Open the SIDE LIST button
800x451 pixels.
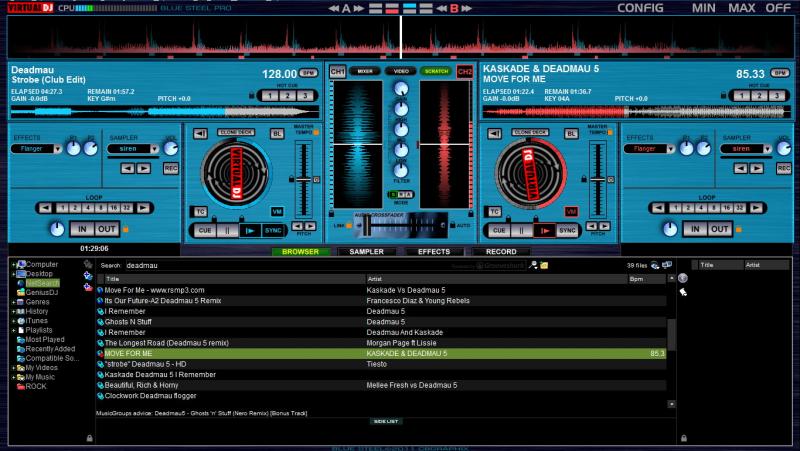click(386, 421)
